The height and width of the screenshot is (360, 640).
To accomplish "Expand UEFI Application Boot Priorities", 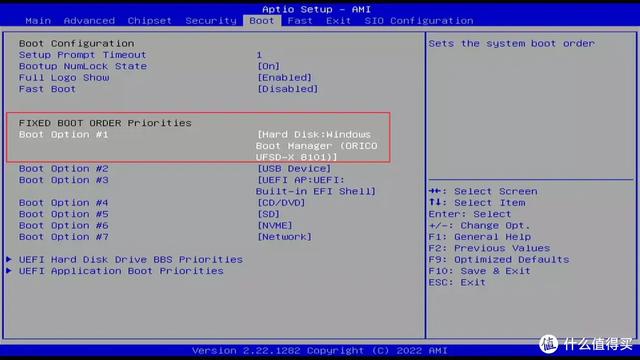I will pos(121,271).
